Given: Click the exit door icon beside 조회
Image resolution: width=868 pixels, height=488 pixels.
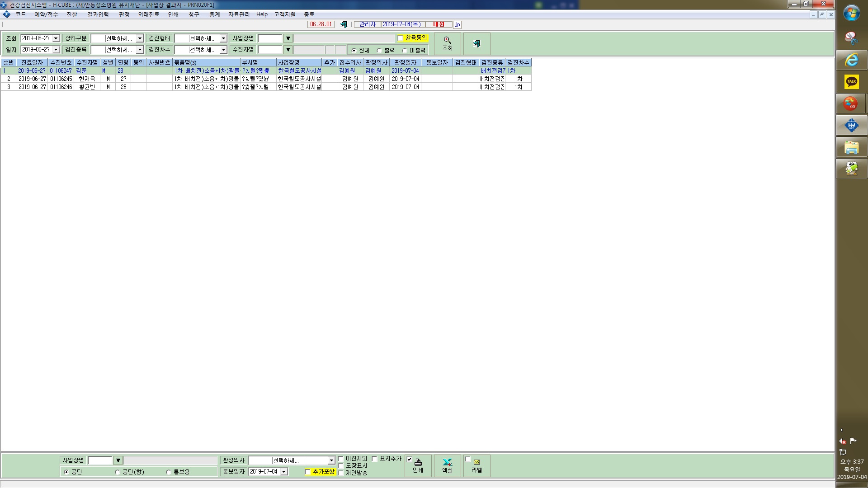Looking at the screenshot, I should click(476, 44).
